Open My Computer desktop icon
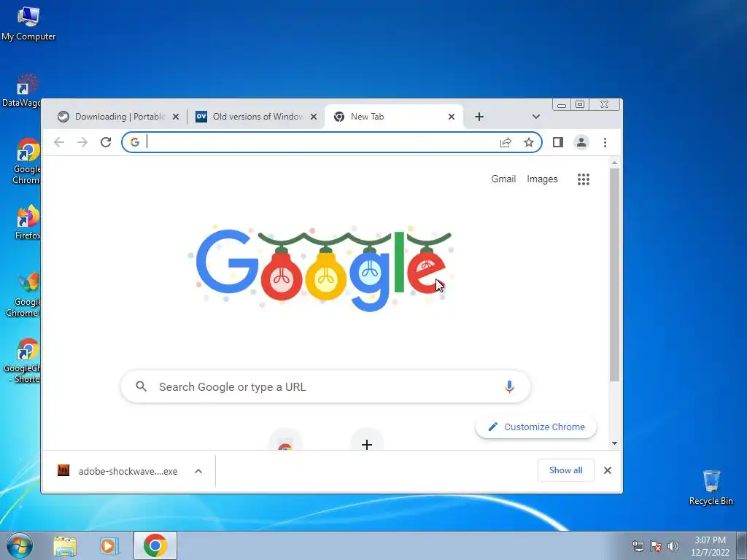 (x=28, y=24)
